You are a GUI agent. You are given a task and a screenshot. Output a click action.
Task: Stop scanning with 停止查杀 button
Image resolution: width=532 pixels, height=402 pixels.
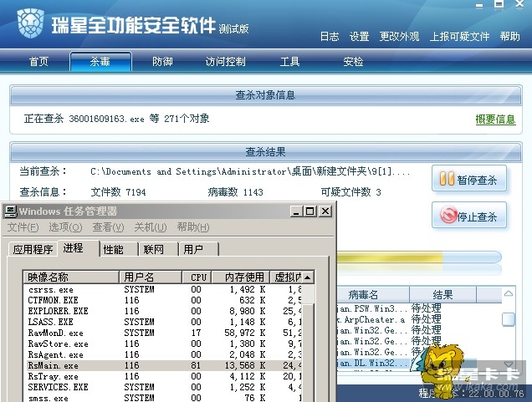click(469, 216)
